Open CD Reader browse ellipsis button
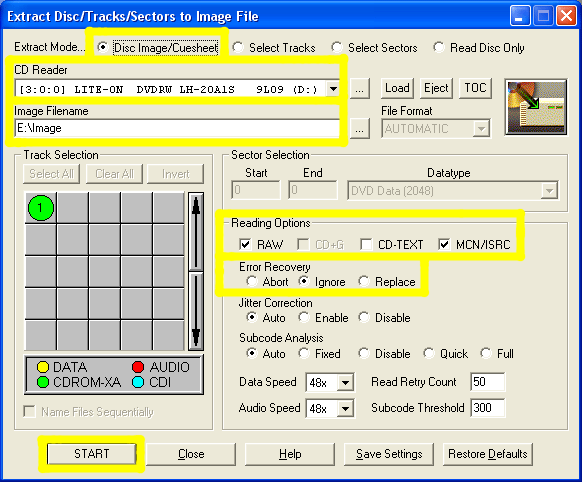582x482 pixels. (359, 89)
